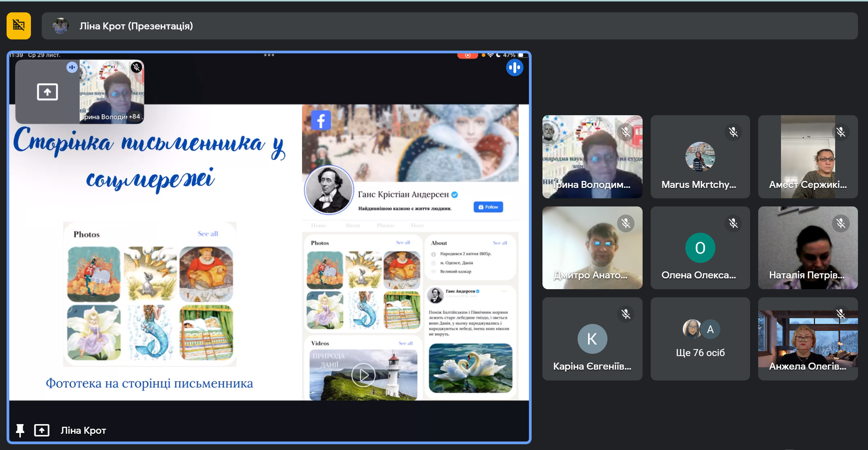Image resolution: width=868 pixels, height=450 pixels.
Task: Click the Ліна Крот (Презентація) header bar
Action: point(450,26)
